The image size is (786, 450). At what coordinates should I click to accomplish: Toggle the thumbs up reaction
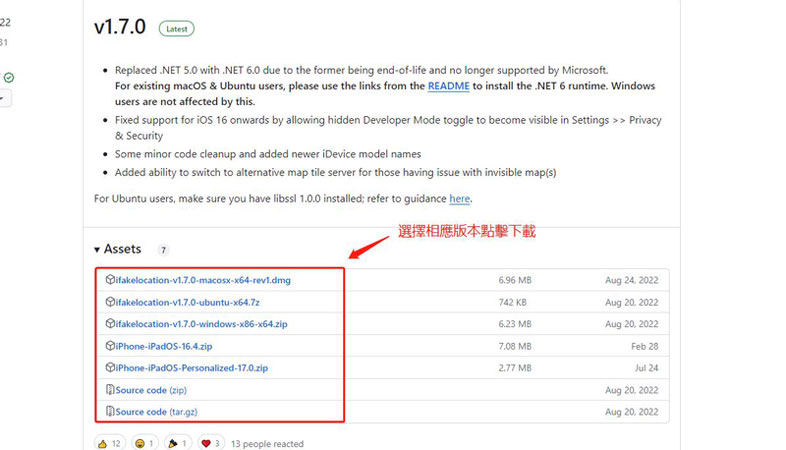pos(108,442)
